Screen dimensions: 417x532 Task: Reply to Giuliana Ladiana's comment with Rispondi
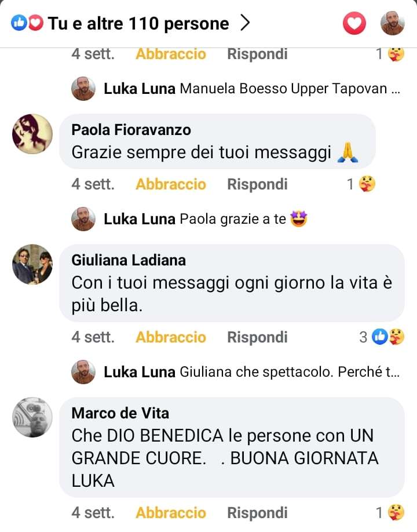tap(257, 337)
